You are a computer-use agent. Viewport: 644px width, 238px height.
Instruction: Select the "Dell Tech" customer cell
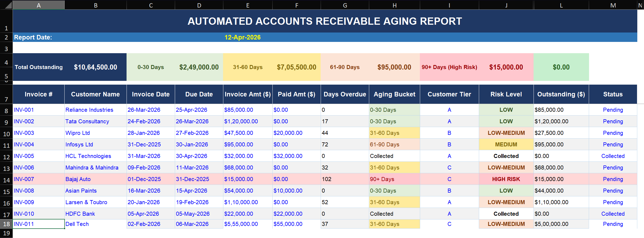coord(95,224)
